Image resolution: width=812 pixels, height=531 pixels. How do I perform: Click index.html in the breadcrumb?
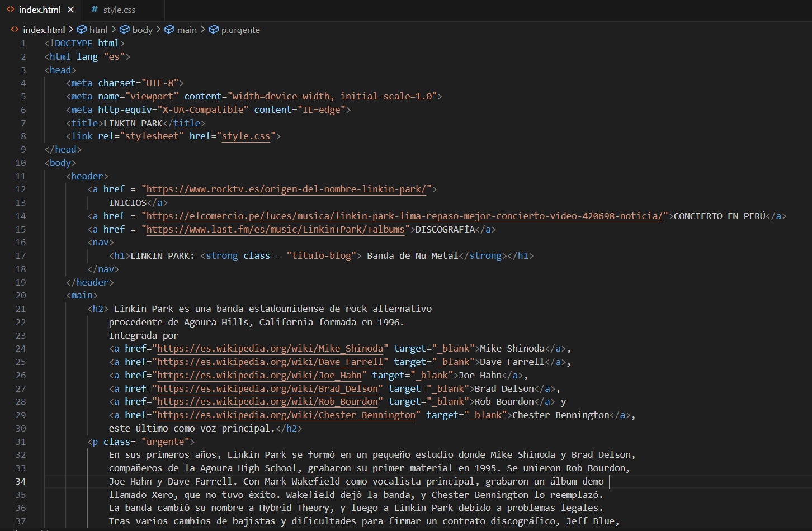(44, 30)
